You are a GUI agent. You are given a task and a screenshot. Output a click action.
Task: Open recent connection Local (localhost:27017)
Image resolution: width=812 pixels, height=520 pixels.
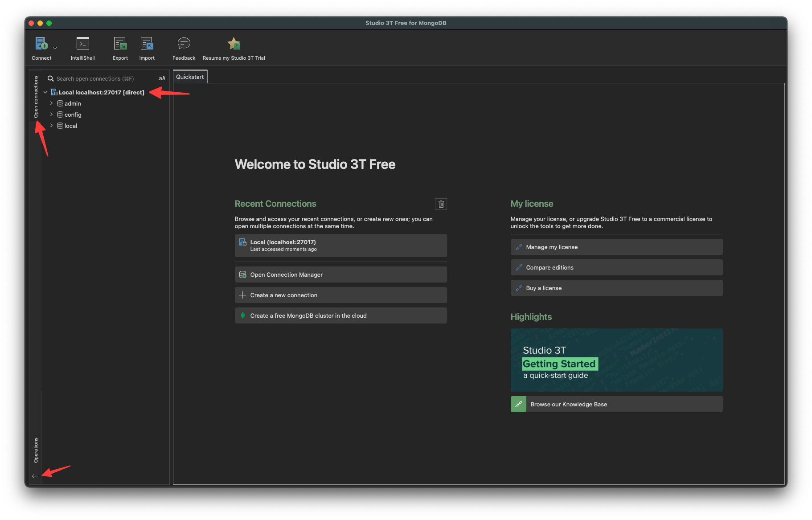coord(340,246)
